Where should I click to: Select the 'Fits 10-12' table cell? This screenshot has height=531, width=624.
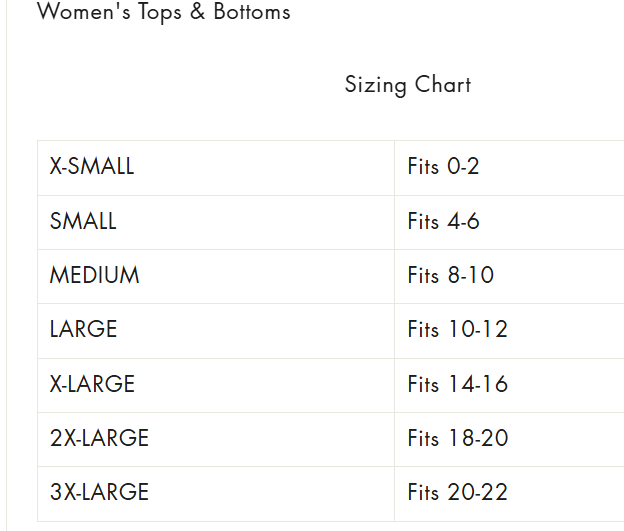point(457,329)
